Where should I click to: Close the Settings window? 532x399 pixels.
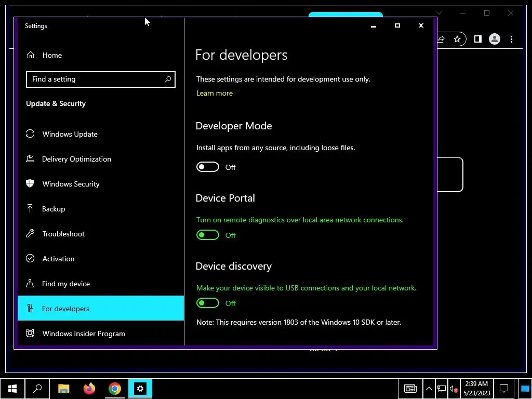421,26
